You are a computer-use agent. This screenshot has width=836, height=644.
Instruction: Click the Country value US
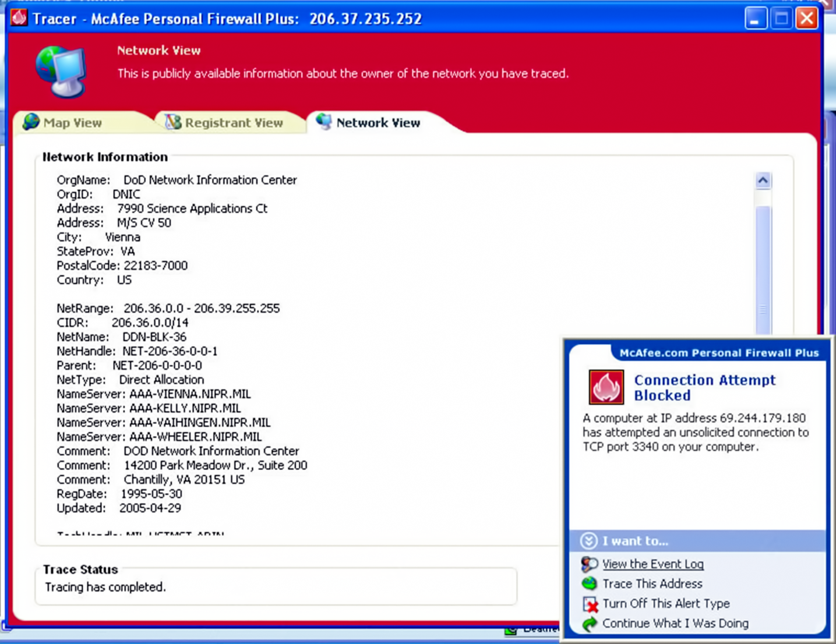(124, 279)
